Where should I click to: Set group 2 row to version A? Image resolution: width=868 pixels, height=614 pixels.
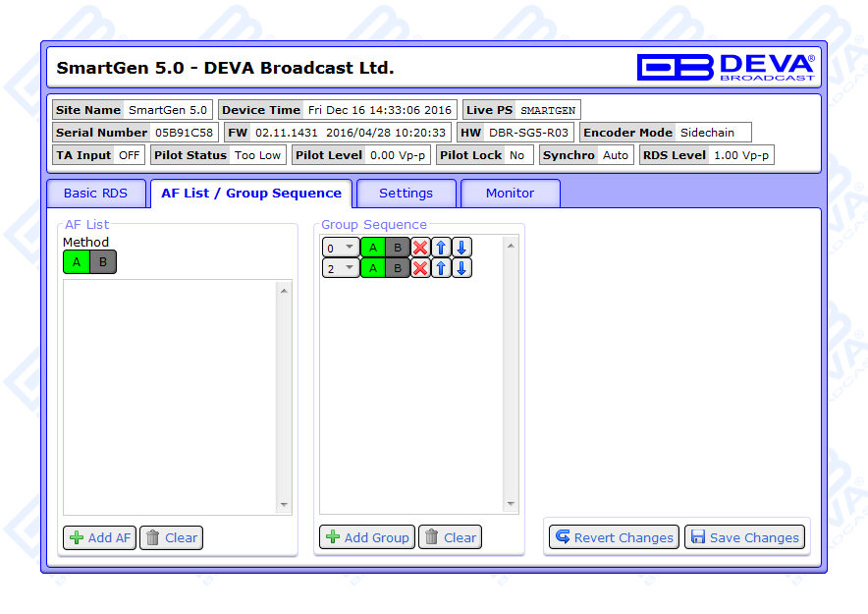point(373,268)
